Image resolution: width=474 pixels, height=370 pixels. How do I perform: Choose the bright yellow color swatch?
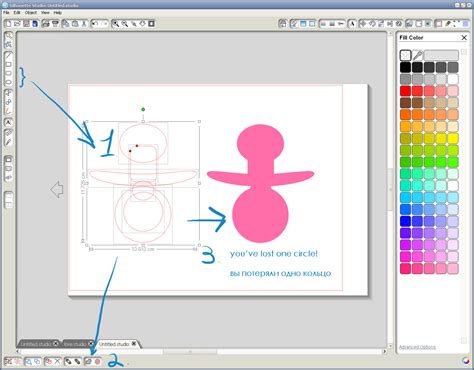click(453, 138)
